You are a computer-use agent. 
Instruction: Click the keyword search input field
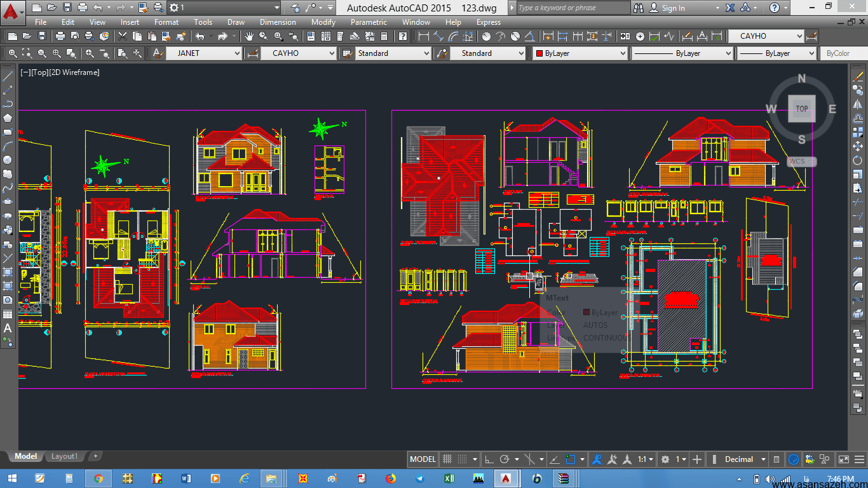click(573, 8)
